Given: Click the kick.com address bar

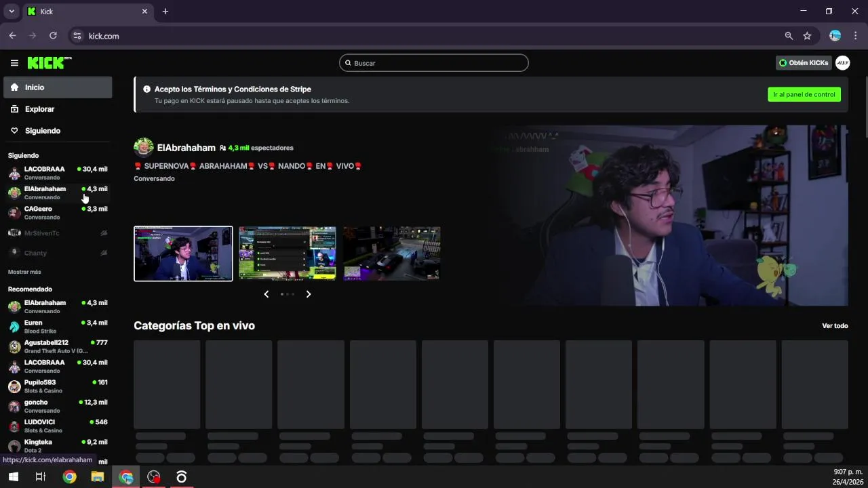Looking at the screenshot, I should (x=434, y=36).
